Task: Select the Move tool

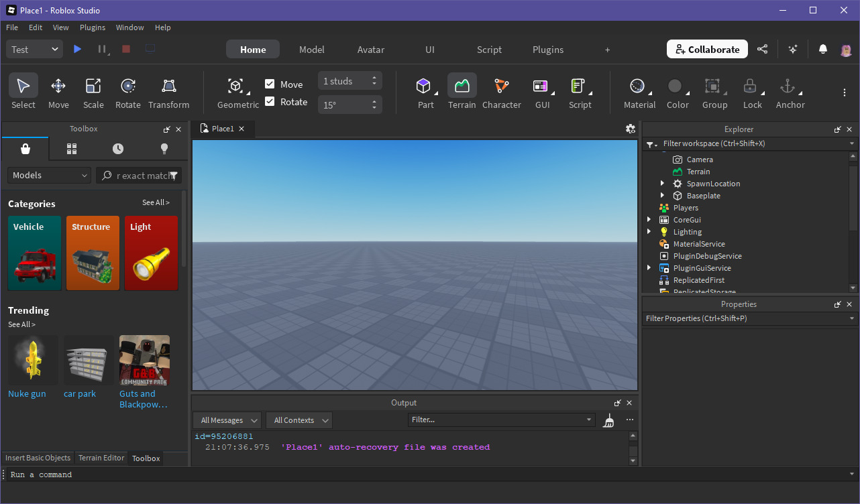Action: click(x=58, y=92)
